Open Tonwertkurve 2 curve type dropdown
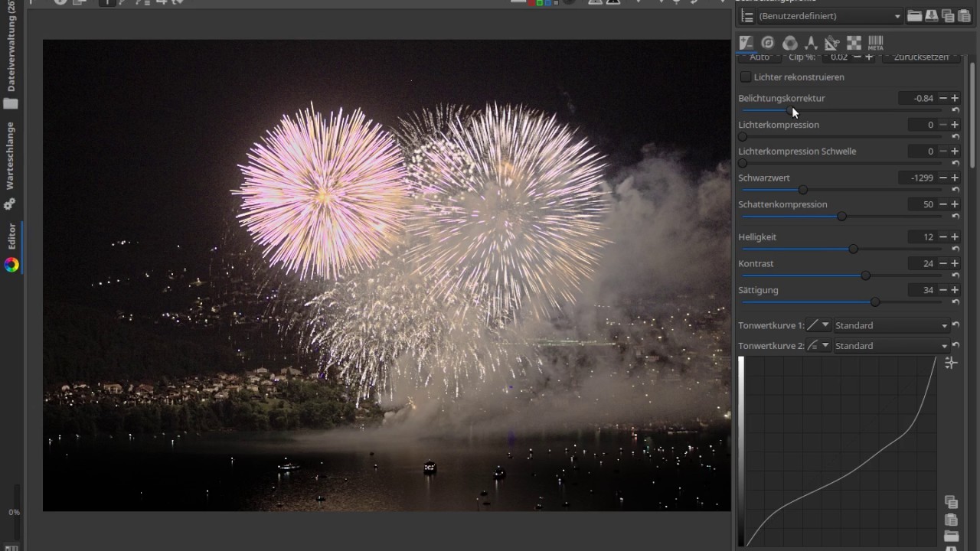Image resolution: width=980 pixels, height=551 pixels. click(818, 346)
